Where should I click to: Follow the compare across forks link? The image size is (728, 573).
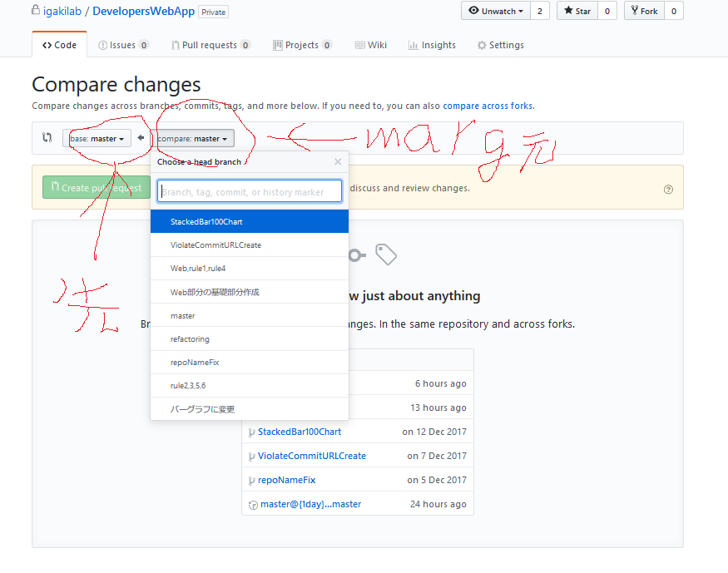(488, 106)
